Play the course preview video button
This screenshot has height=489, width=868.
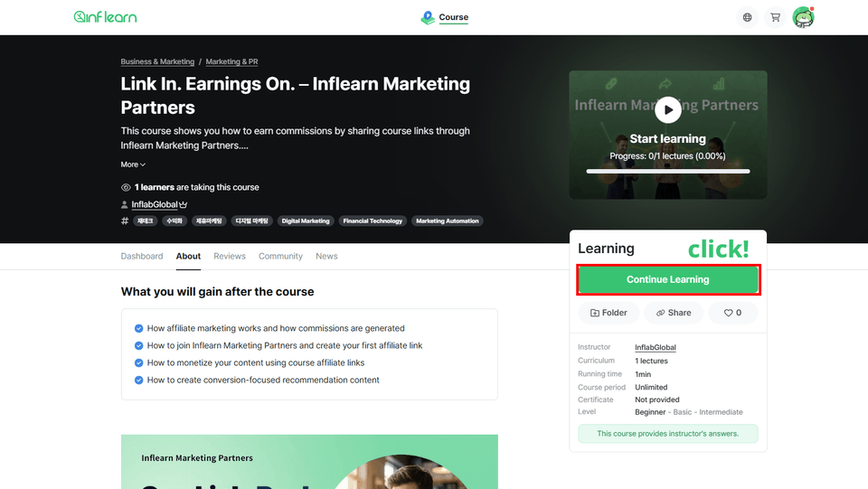pyautogui.click(x=668, y=109)
